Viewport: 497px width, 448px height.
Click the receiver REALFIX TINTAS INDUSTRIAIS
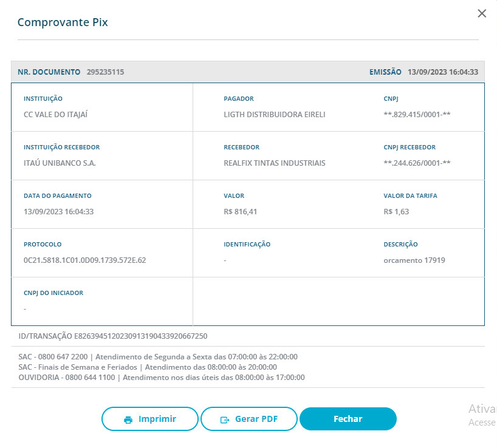(x=275, y=163)
